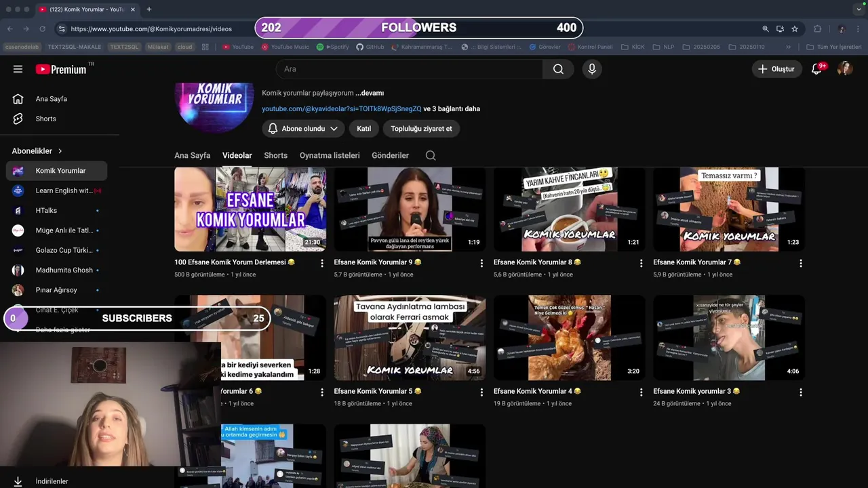The width and height of the screenshot is (868, 488).
Task: Open the bookmarks apps grid icon
Action: [x=205, y=47]
